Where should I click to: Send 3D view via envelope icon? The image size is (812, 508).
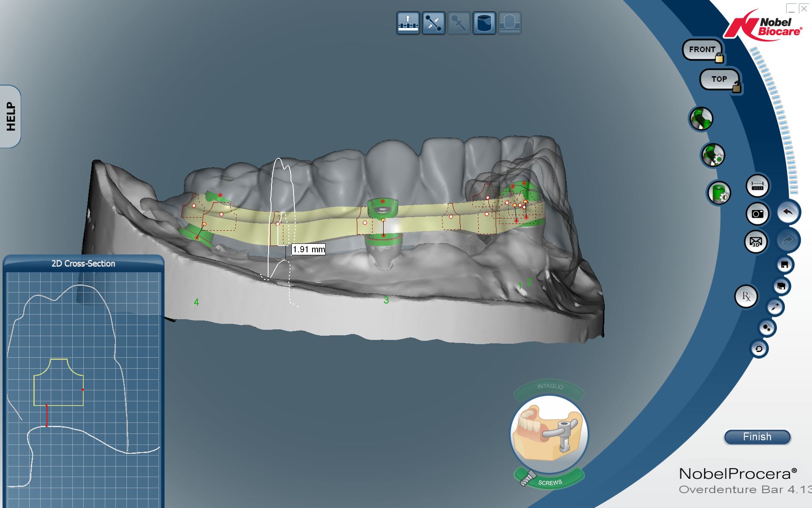click(x=756, y=242)
